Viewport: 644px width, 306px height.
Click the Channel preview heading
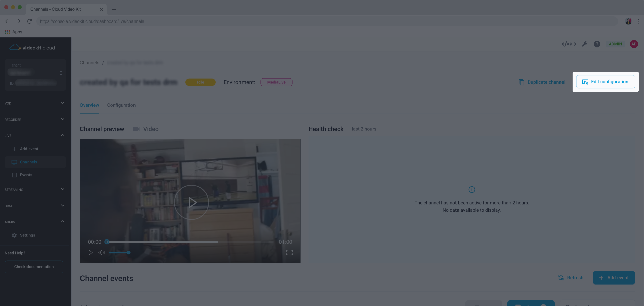[x=102, y=129]
